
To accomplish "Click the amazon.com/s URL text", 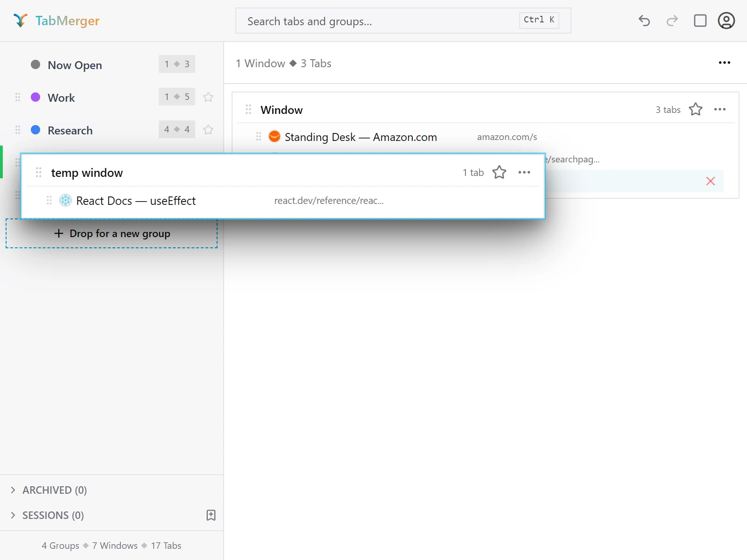I will 507,137.
